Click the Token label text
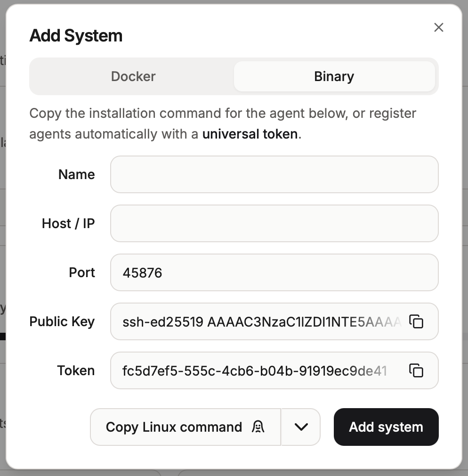The width and height of the screenshot is (468, 476). (x=76, y=370)
